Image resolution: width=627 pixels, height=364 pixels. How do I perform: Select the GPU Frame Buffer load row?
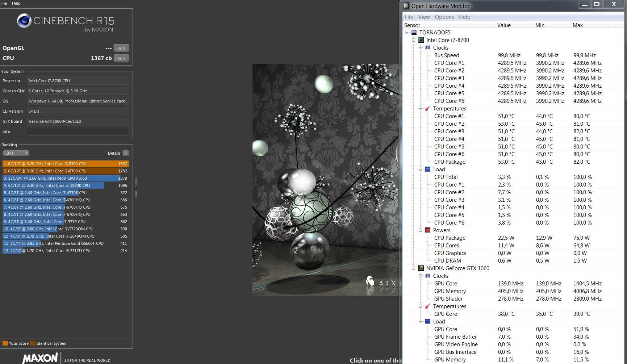[513, 337]
